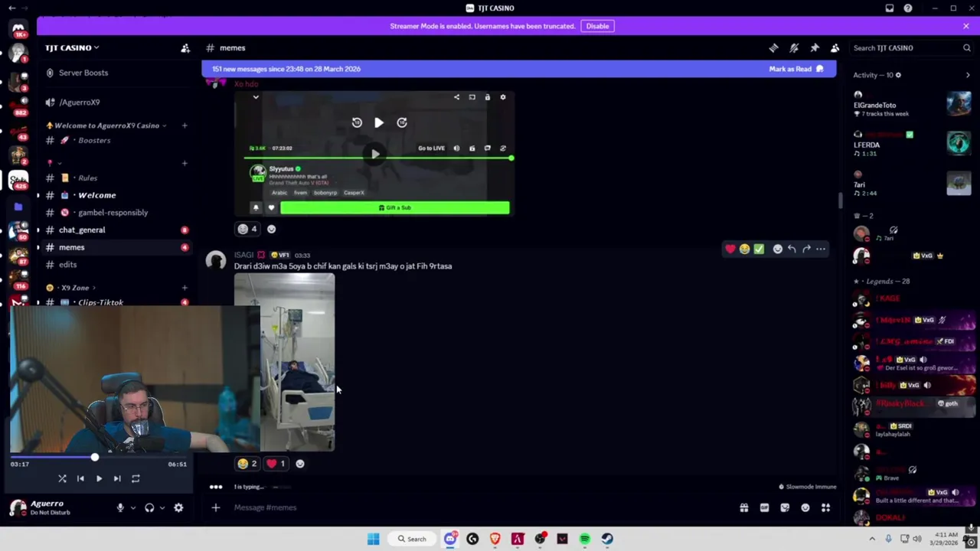
Task: Open the threads icon in channel header
Action: (x=773, y=48)
